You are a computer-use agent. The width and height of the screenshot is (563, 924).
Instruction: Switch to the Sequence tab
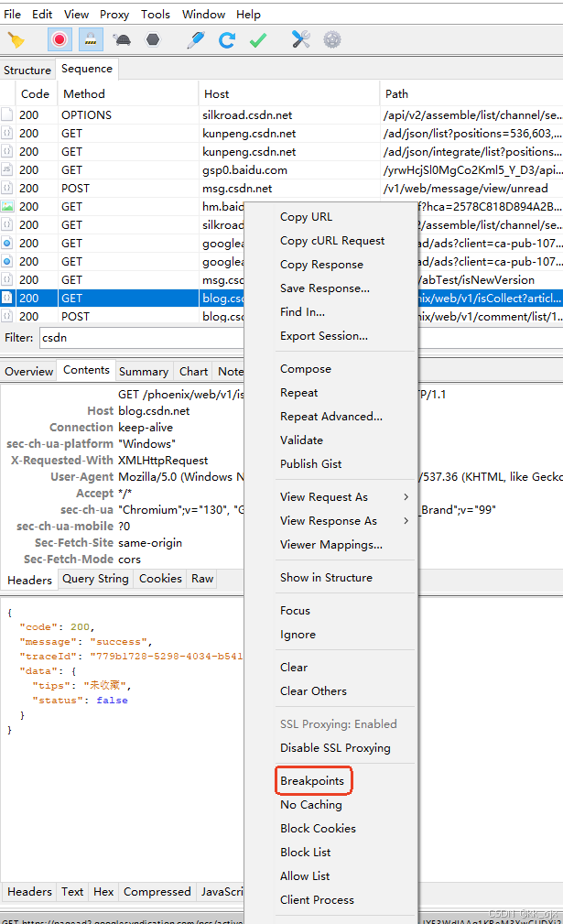tap(87, 69)
